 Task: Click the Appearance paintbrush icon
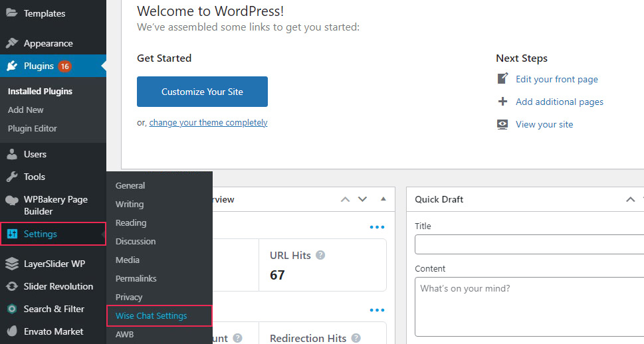coord(12,43)
